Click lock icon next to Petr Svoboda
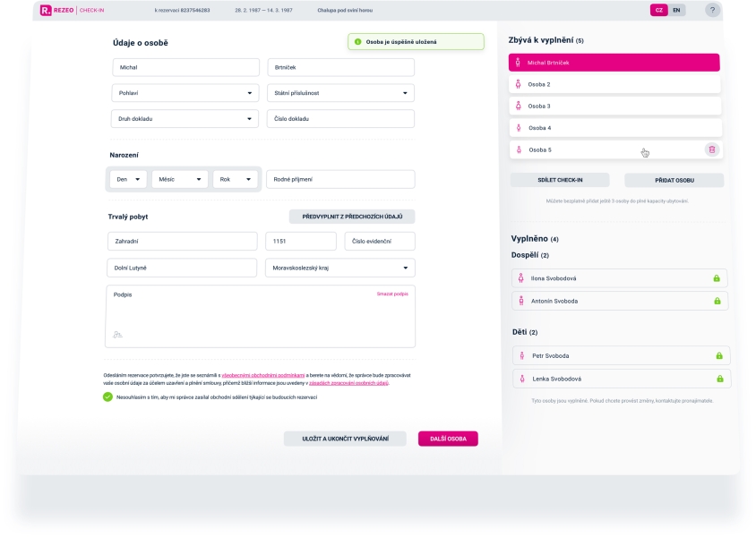The image size is (756, 537). click(719, 355)
